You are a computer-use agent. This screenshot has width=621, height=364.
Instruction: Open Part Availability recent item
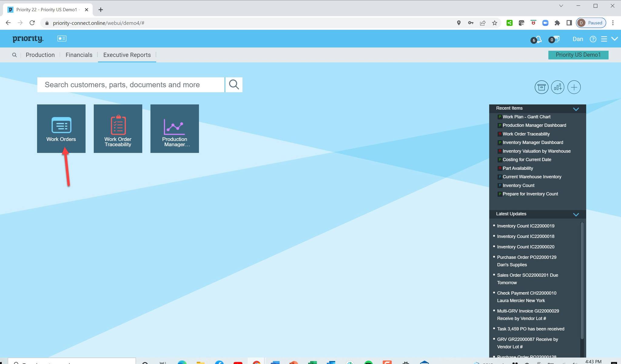point(518,168)
